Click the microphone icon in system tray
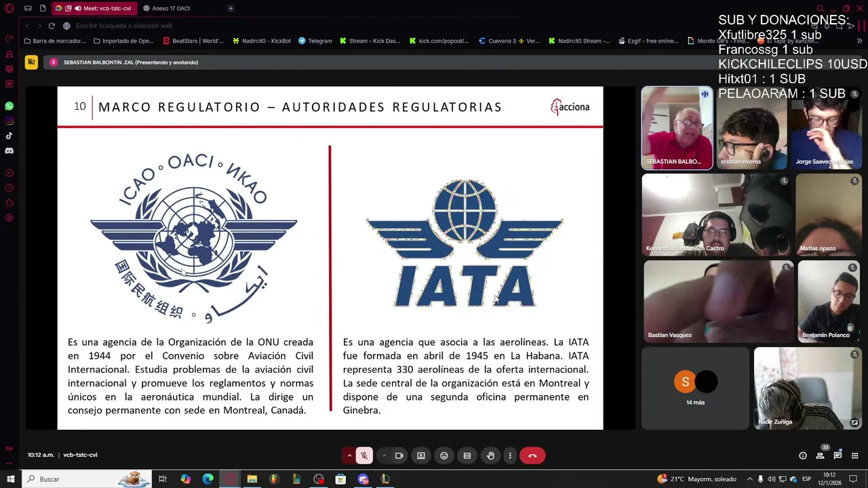Viewport: 868px width, 488px height. coord(760,479)
